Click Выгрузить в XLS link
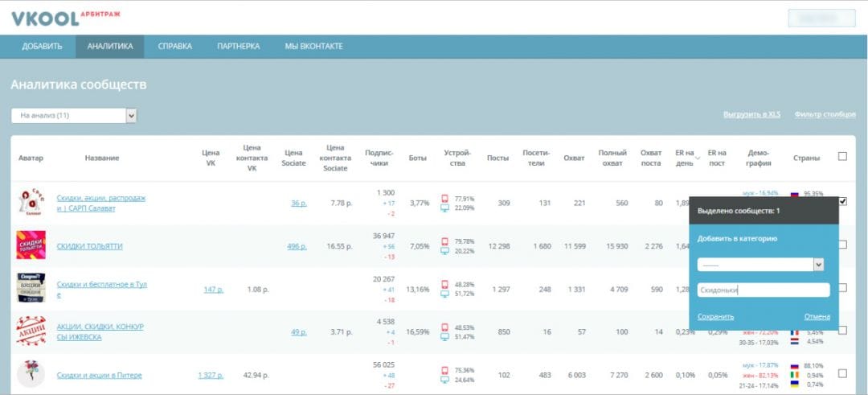This screenshot has height=395, width=868. 751,115
